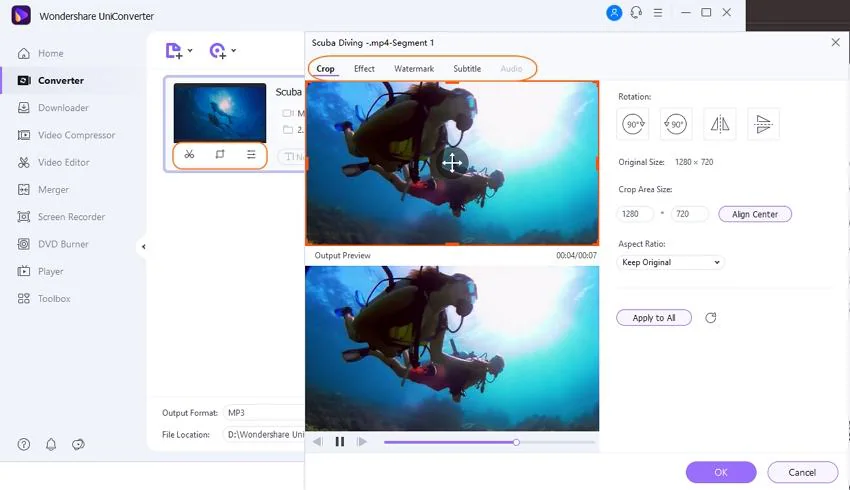This screenshot has height=490, width=850.
Task: Open the Aspect Ratio Keep Original dropdown
Action: pos(670,262)
